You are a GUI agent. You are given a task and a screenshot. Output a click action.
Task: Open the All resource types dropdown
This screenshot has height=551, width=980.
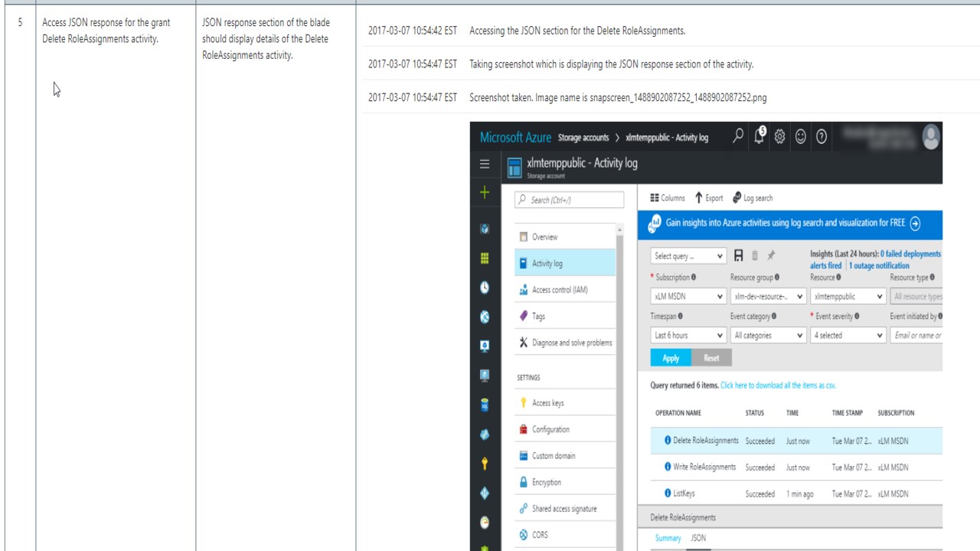[916, 296]
